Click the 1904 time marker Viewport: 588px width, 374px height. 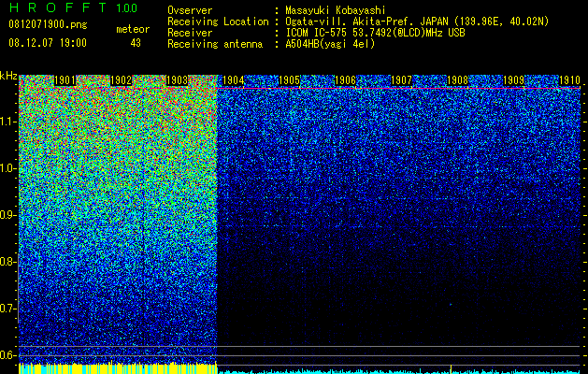tap(234, 80)
